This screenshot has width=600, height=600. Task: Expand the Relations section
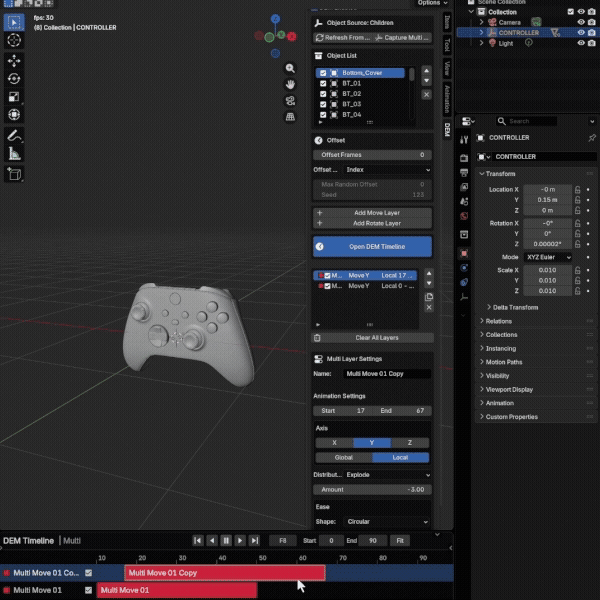coord(496,321)
